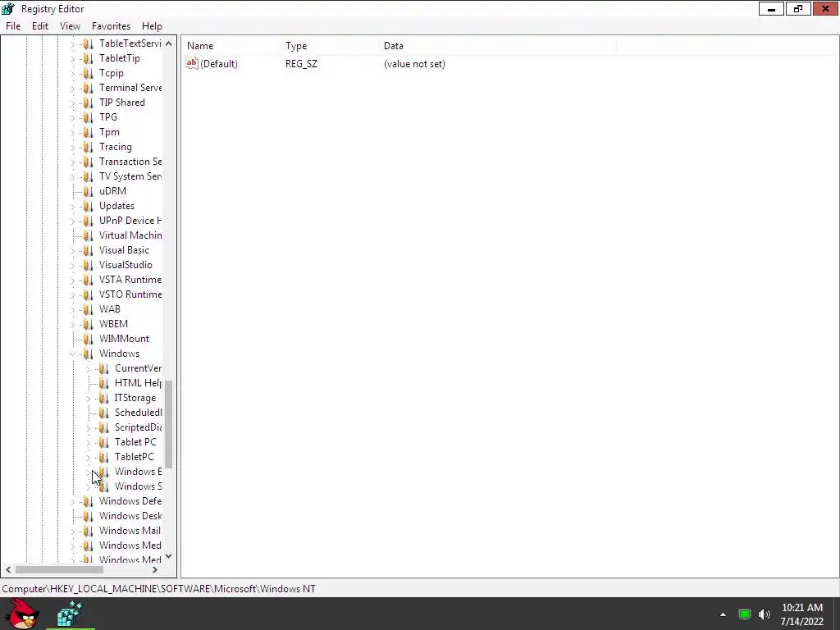Select the Transaction Se tree key
The image size is (840, 630).
click(x=130, y=162)
